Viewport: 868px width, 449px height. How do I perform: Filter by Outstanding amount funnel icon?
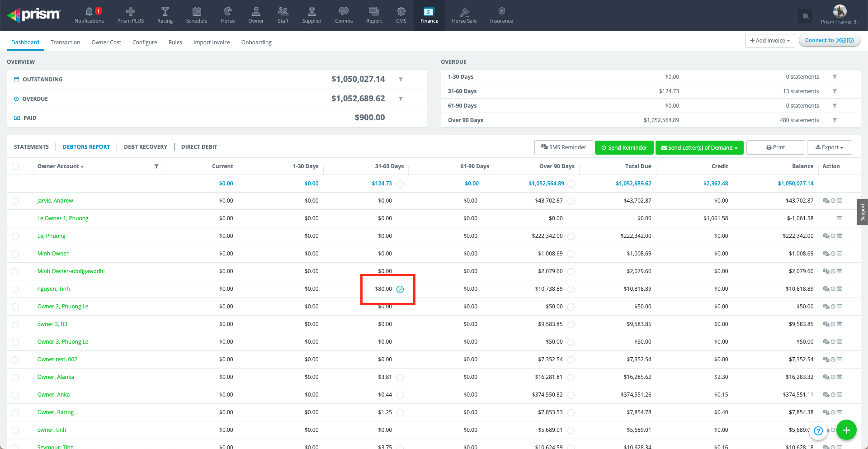[x=401, y=80]
